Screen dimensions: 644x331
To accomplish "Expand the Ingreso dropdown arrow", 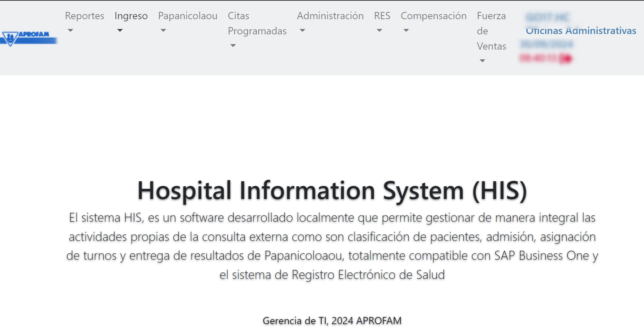I will (x=120, y=31).
